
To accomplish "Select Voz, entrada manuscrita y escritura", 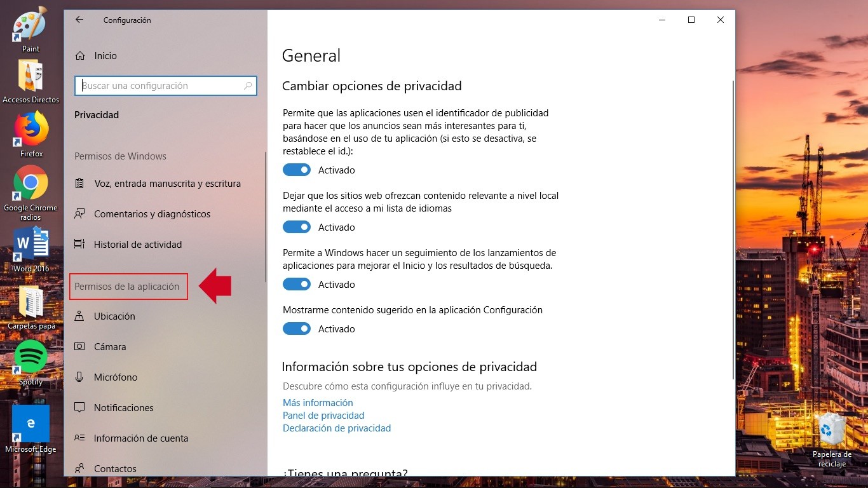I will [168, 183].
